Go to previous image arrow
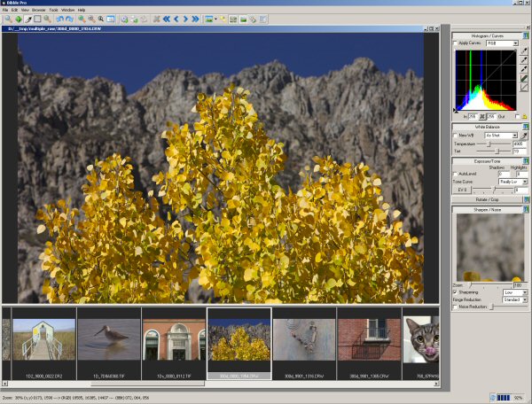This screenshot has height=404, width=532. pyautogui.click(x=176, y=19)
